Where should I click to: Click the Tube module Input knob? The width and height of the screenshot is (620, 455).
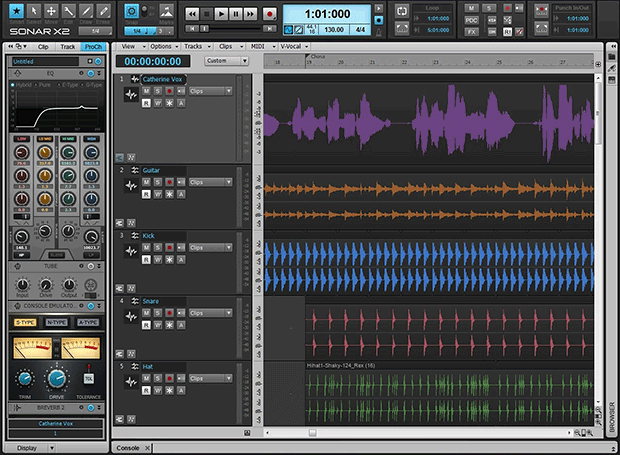23,285
